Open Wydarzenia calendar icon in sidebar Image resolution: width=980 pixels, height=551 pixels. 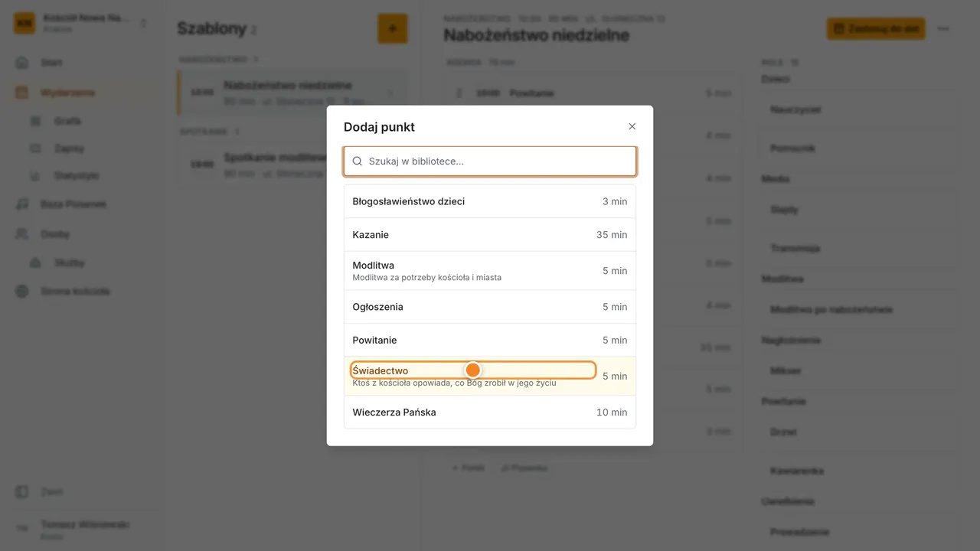22,93
